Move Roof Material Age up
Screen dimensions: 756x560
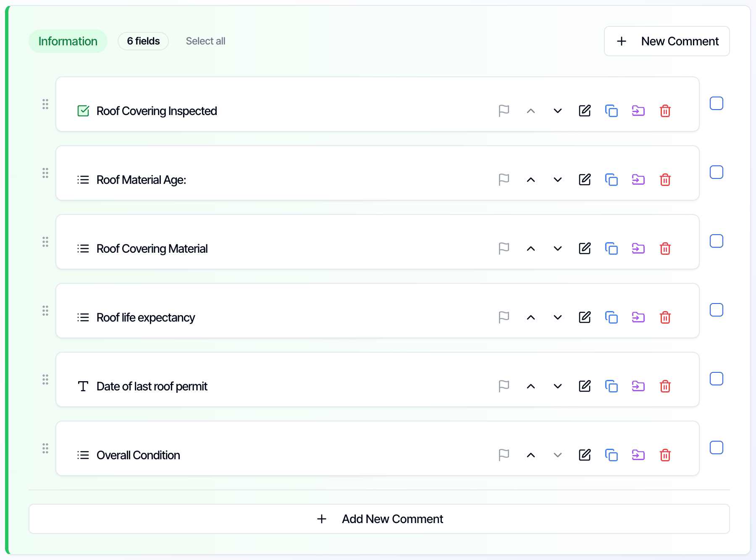(531, 180)
